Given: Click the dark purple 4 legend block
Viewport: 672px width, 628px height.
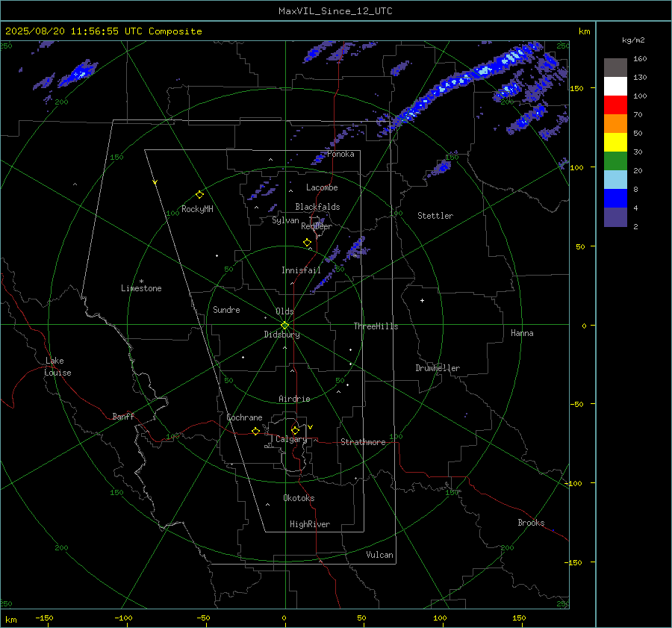Looking at the screenshot, I should 615,217.
